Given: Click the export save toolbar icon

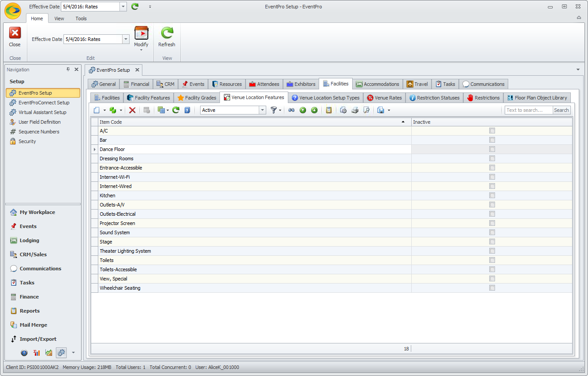Looking at the screenshot, I should pyautogui.click(x=381, y=110).
